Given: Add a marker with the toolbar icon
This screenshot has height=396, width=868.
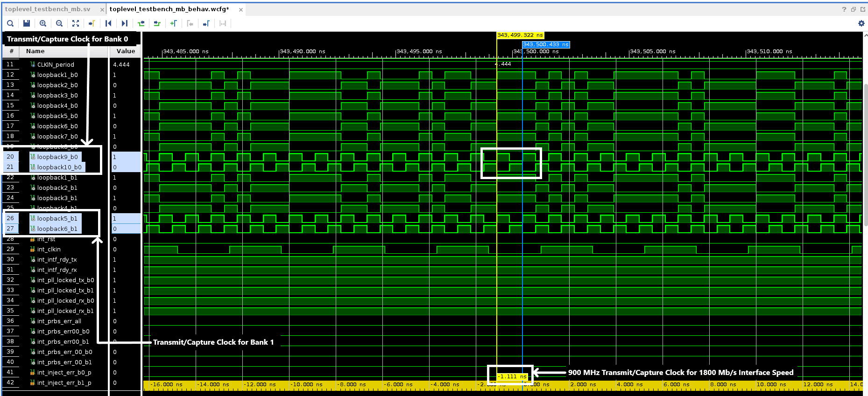Looking at the screenshot, I should [x=174, y=23].
